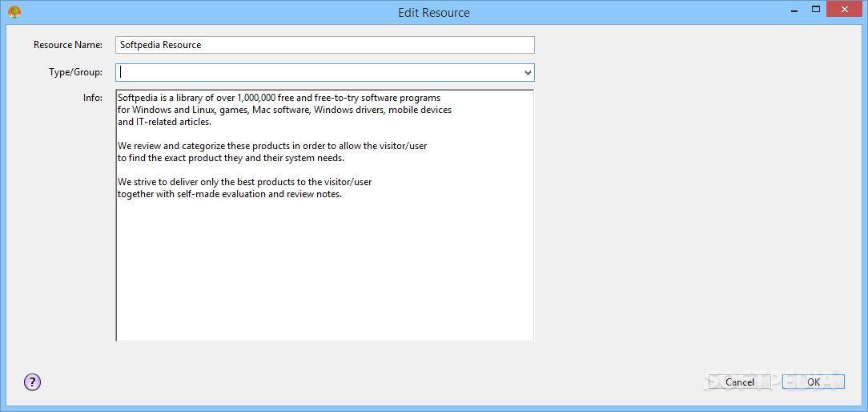Image resolution: width=868 pixels, height=412 pixels.
Task: Click the 'Resource Name:' label
Action: (x=68, y=45)
